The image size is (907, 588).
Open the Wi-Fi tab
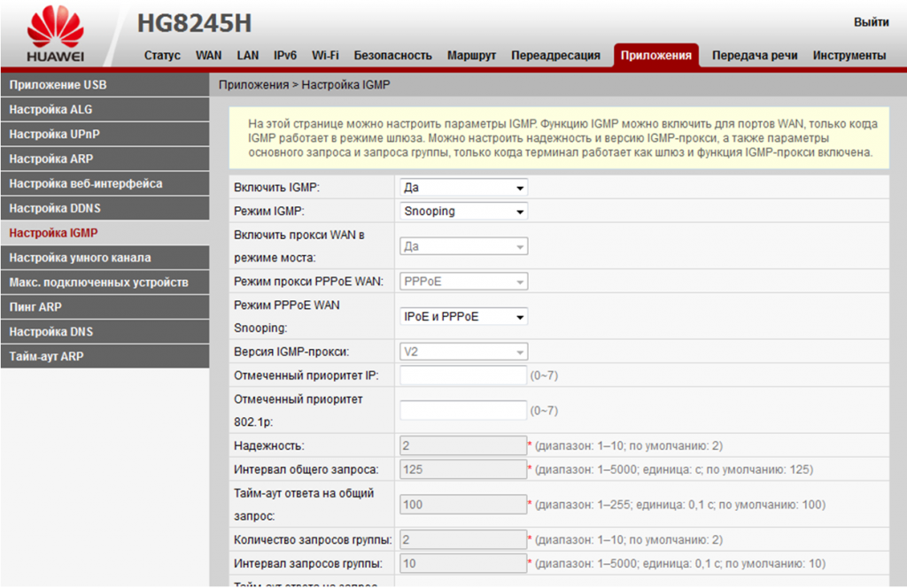pos(325,56)
